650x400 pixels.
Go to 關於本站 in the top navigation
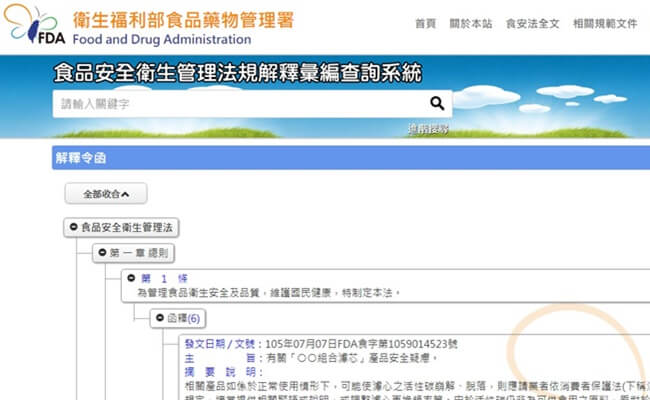(x=471, y=23)
